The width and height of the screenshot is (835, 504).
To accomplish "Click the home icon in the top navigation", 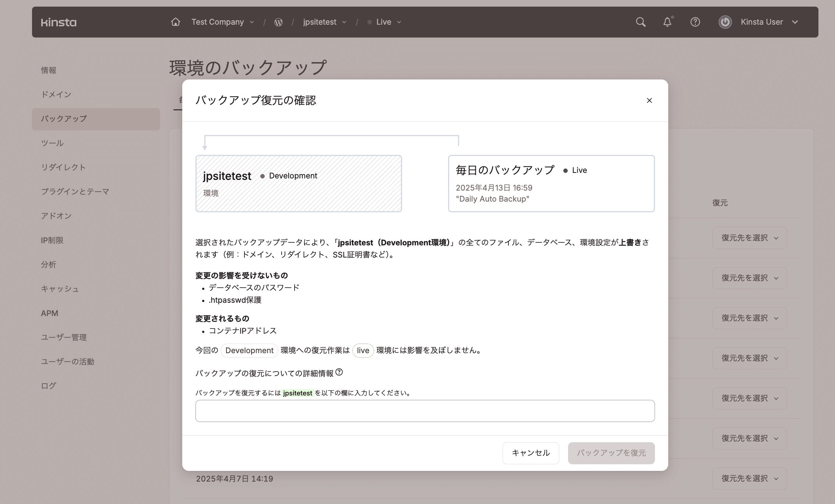I will [176, 22].
